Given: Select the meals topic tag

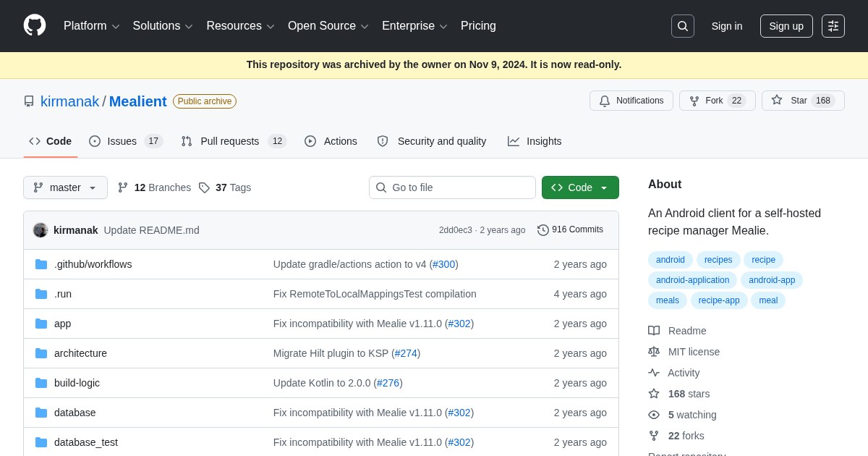Looking at the screenshot, I should tap(668, 300).
